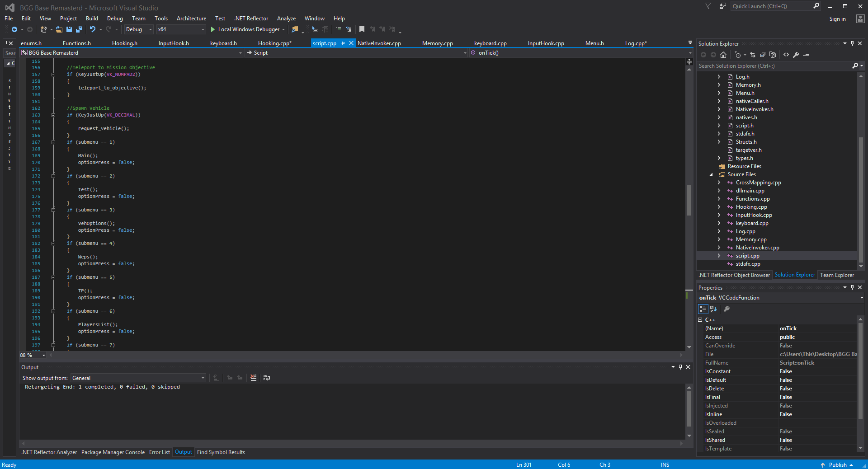868x469 pixels.
Task: Click Pending Changes Filter clock icon
Action: point(738,55)
